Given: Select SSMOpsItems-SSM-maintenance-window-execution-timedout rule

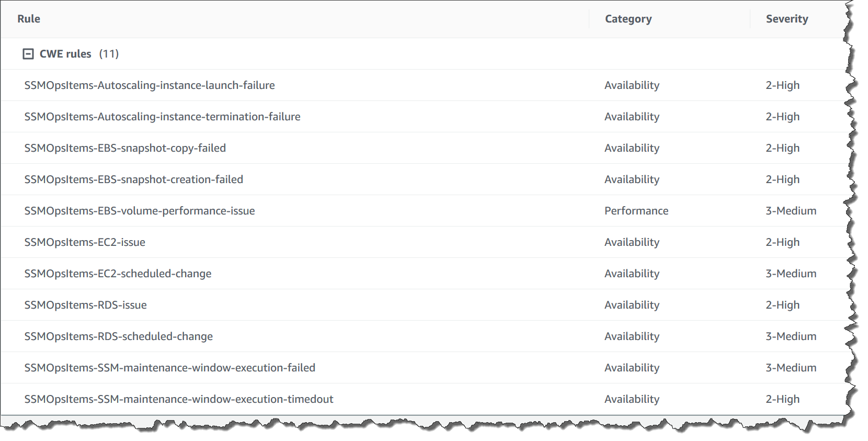Looking at the screenshot, I should (x=179, y=399).
